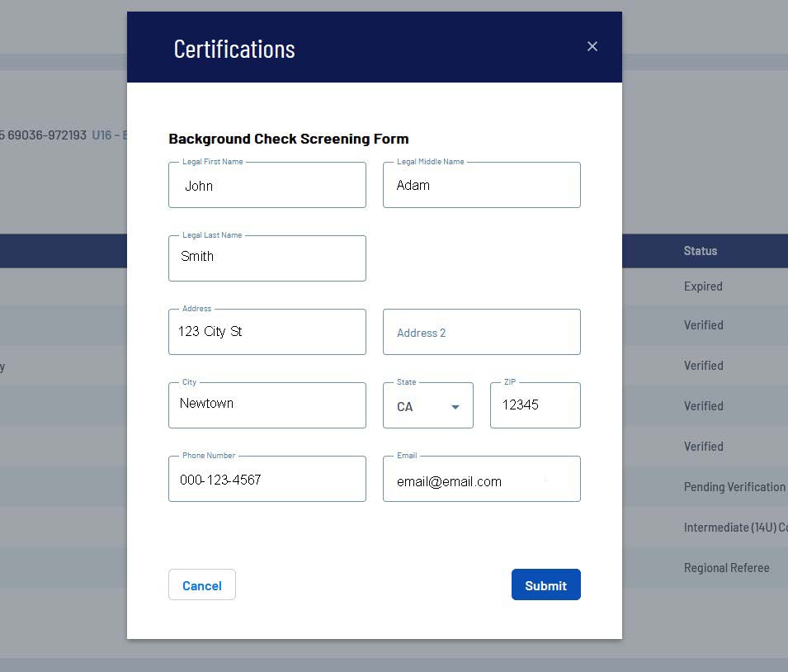Close the Certifications dialog with the X icon
The image size is (788, 672).
pyautogui.click(x=592, y=46)
